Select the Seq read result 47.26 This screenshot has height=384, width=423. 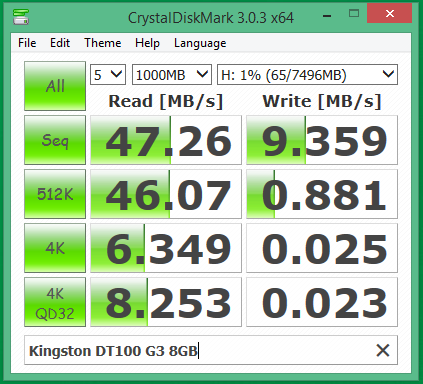[x=166, y=140]
